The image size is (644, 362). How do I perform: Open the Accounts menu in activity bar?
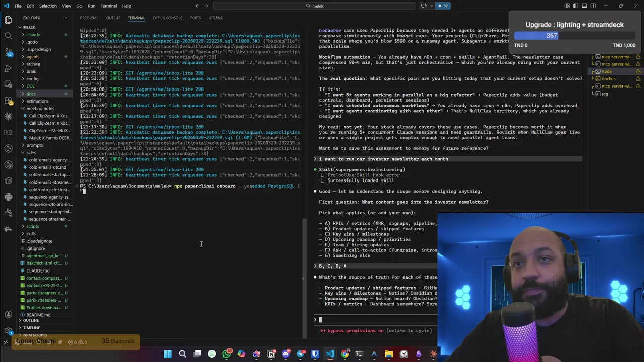pyautogui.click(x=8, y=315)
